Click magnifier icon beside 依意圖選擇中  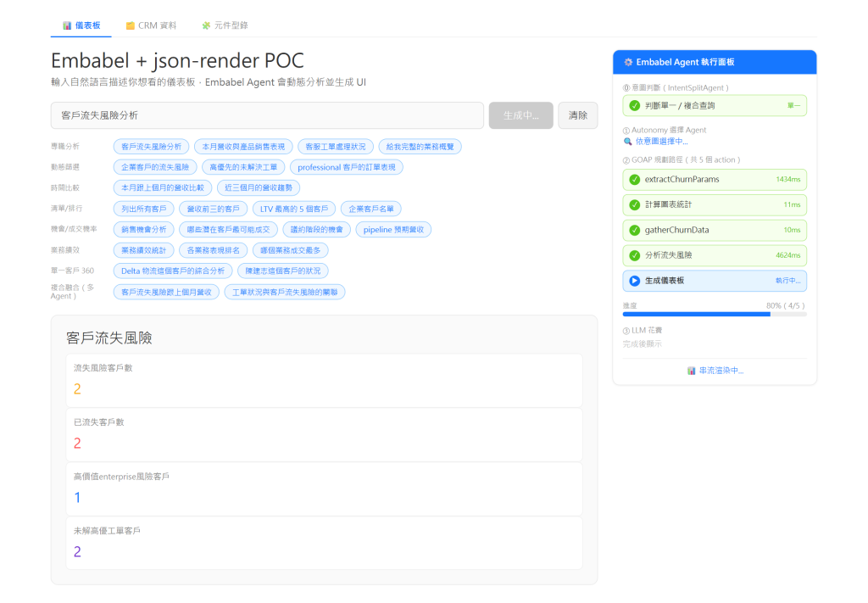627,142
